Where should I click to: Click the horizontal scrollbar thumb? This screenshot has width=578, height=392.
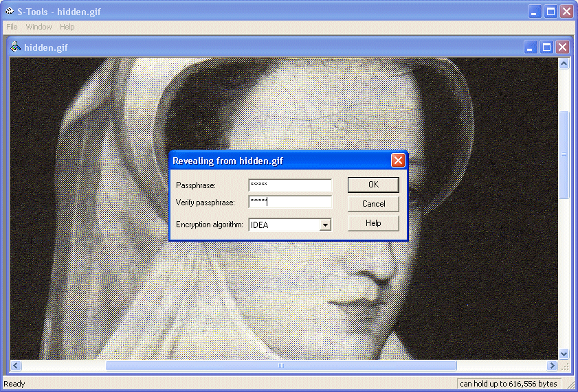[281, 365]
